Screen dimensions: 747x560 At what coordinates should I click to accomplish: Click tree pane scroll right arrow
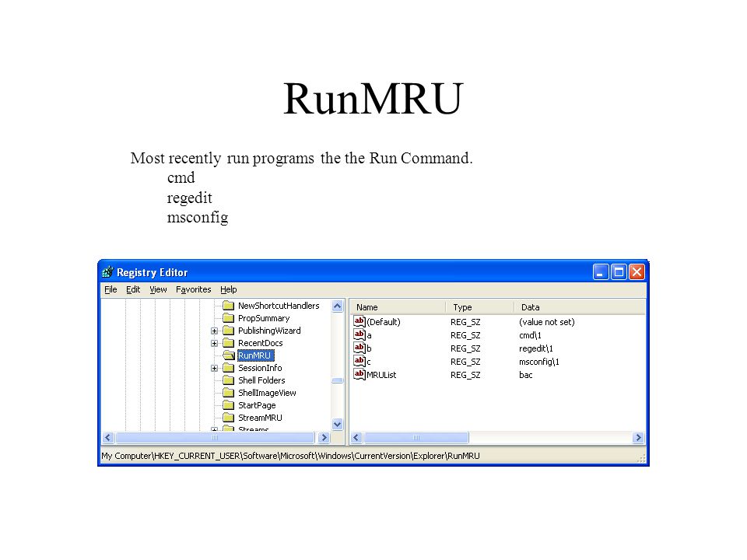pyautogui.click(x=324, y=437)
